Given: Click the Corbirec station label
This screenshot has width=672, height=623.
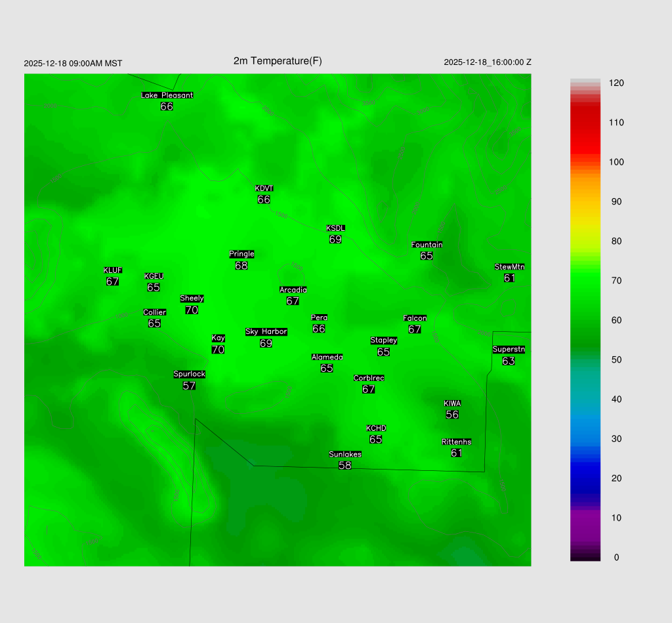Looking at the screenshot, I should (x=369, y=378).
